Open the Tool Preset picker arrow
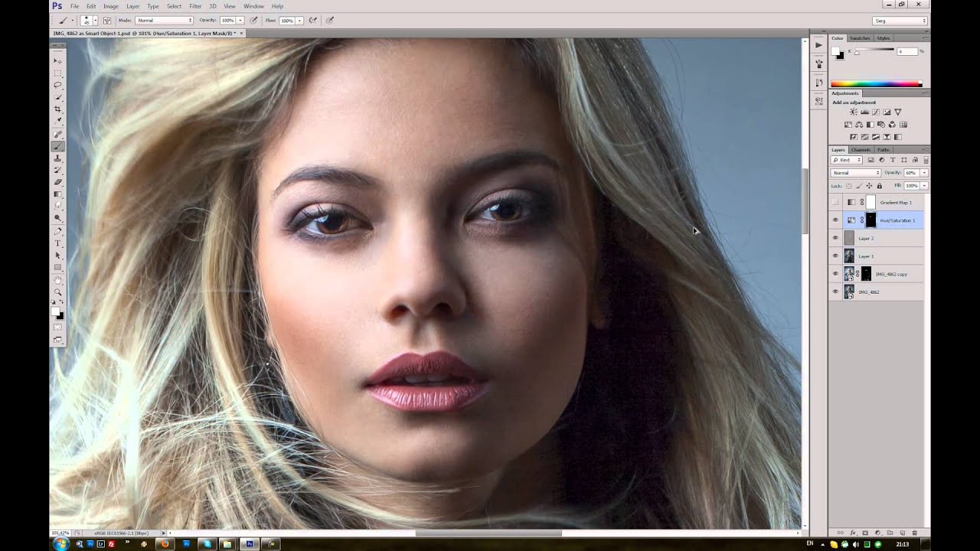 pyautogui.click(x=71, y=21)
